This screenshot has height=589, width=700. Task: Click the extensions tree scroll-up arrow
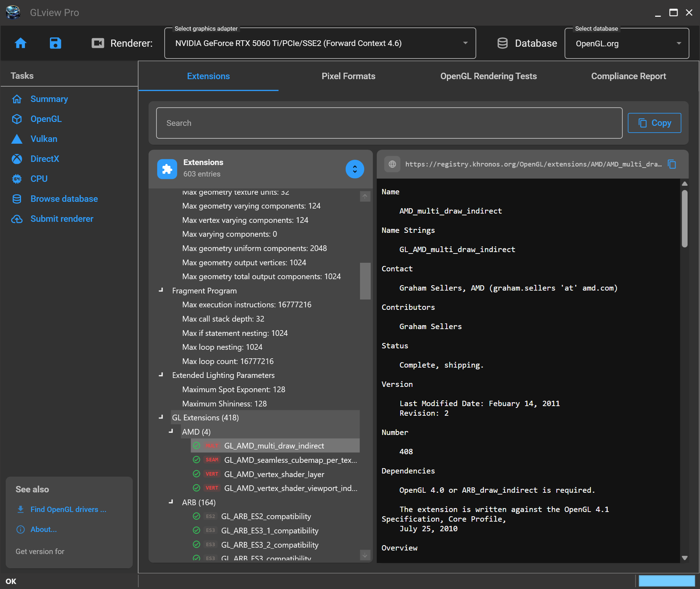pyautogui.click(x=365, y=196)
